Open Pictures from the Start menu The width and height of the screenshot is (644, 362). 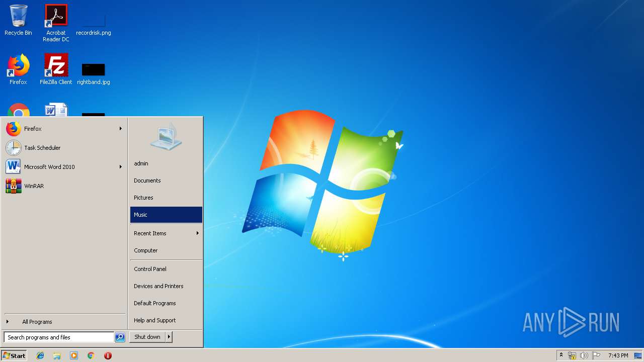point(166,198)
